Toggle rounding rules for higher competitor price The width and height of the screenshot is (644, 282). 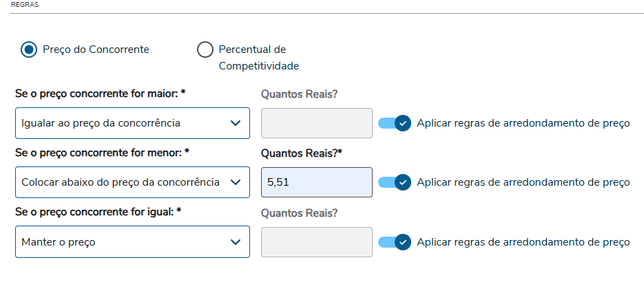[395, 123]
